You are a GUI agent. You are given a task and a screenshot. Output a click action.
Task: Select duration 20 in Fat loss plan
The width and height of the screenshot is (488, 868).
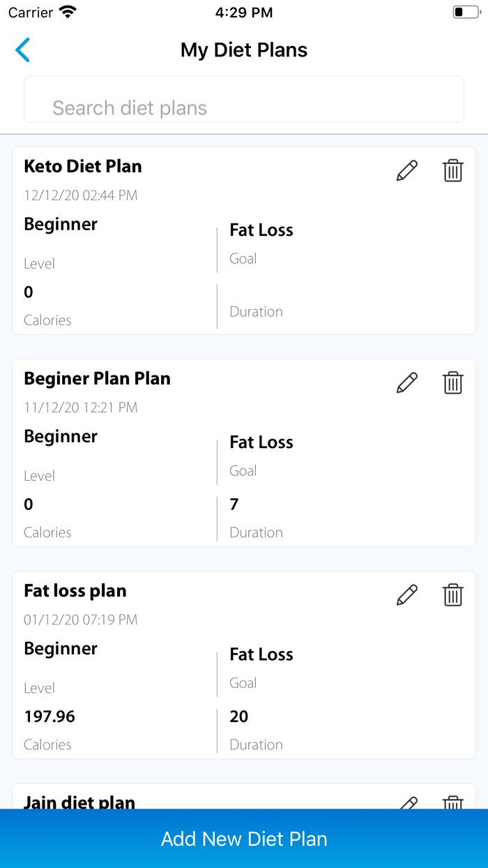pos(239,717)
